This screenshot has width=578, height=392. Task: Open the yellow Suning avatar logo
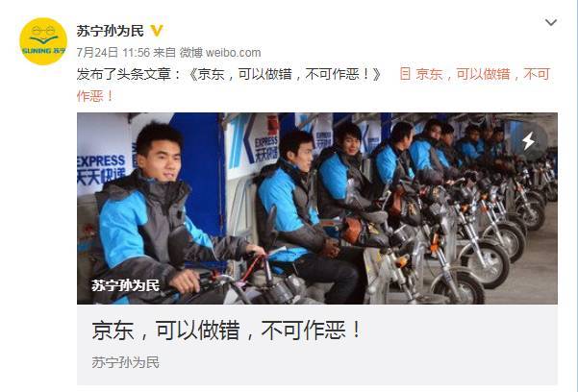pos(43,41)
